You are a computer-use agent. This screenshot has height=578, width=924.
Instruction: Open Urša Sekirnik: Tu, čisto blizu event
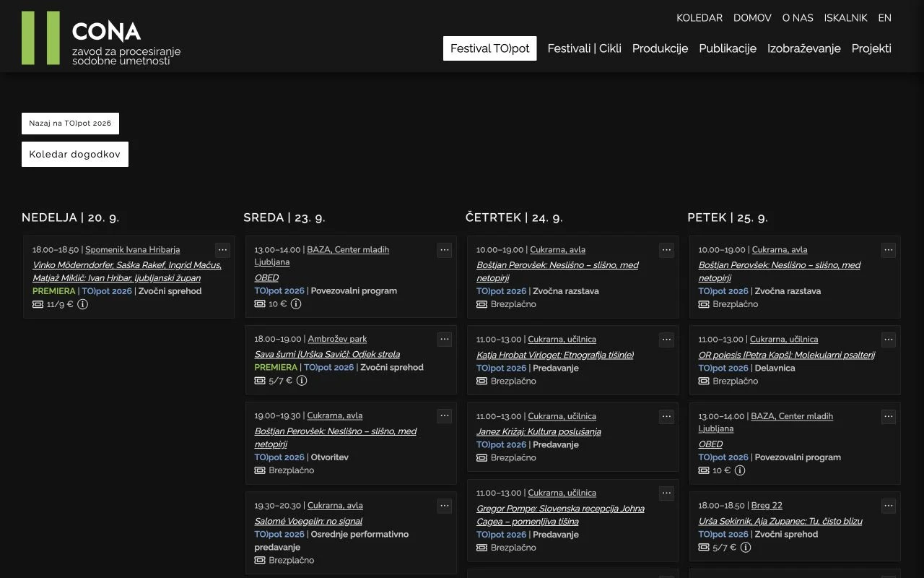780,521
